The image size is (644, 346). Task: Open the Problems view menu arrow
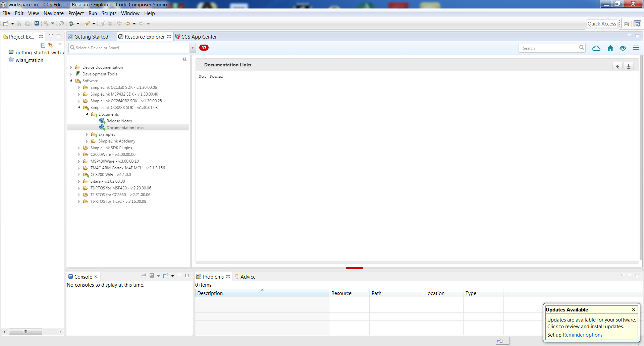coord(623,275)
